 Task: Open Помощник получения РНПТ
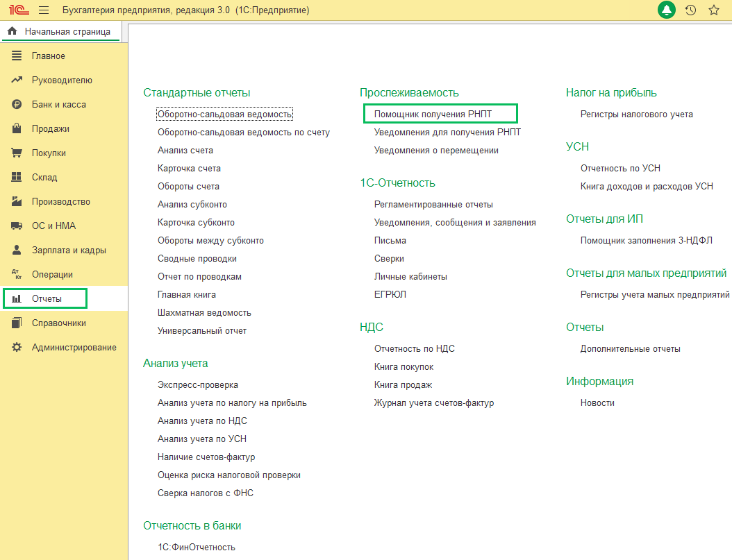pos(433,114)
